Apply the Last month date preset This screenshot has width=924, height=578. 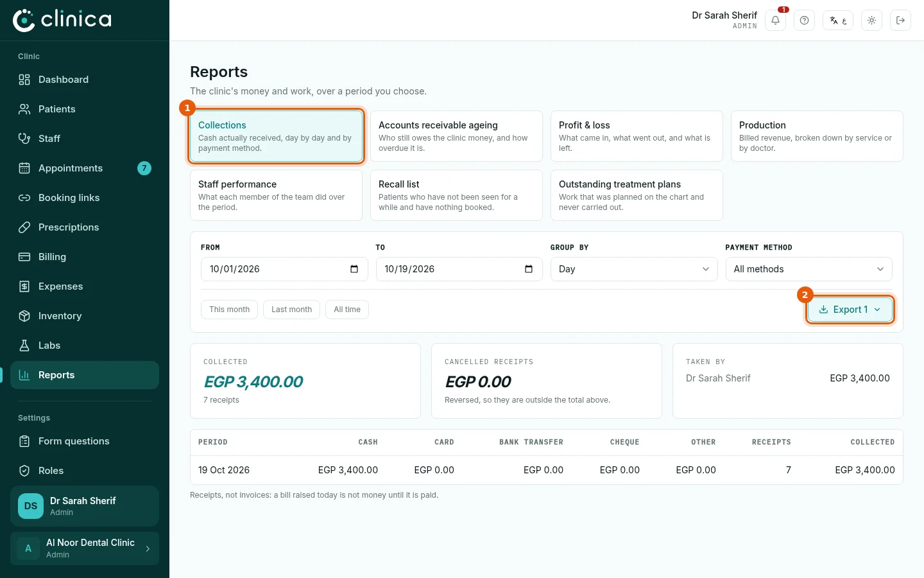(x=291, y=310)
